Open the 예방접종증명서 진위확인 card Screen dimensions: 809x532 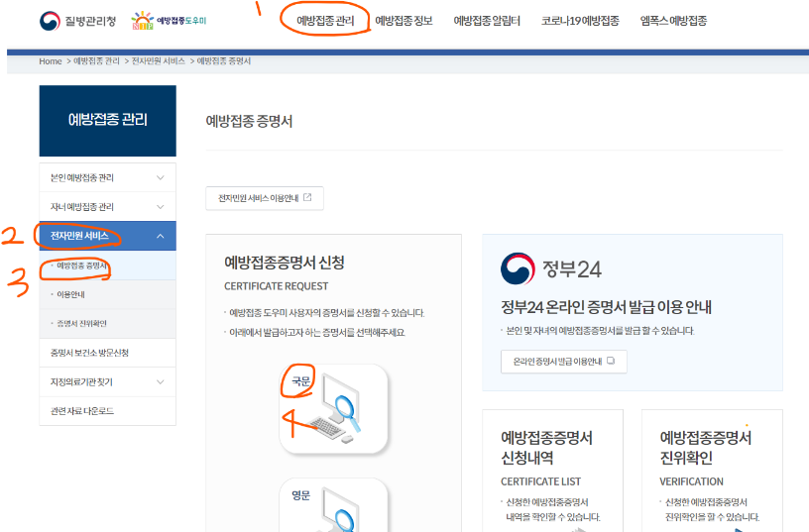[712, 471]
